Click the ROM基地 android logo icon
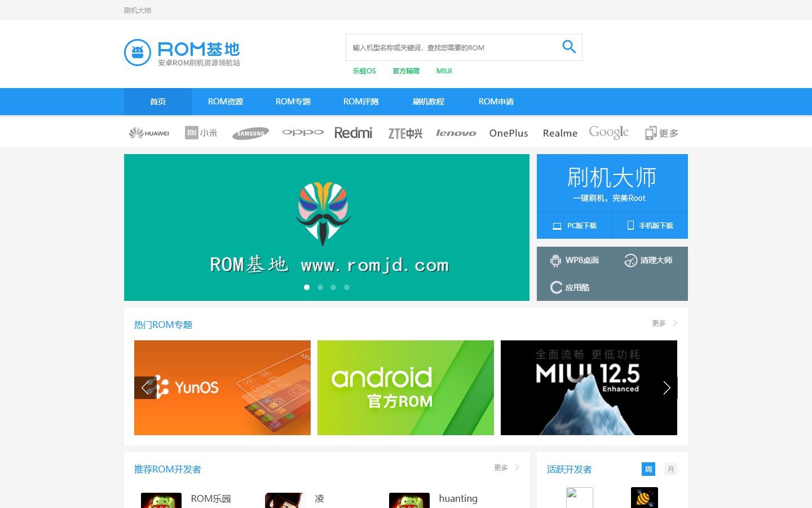This screenshot has width=812, height=508. pos(138,52)
